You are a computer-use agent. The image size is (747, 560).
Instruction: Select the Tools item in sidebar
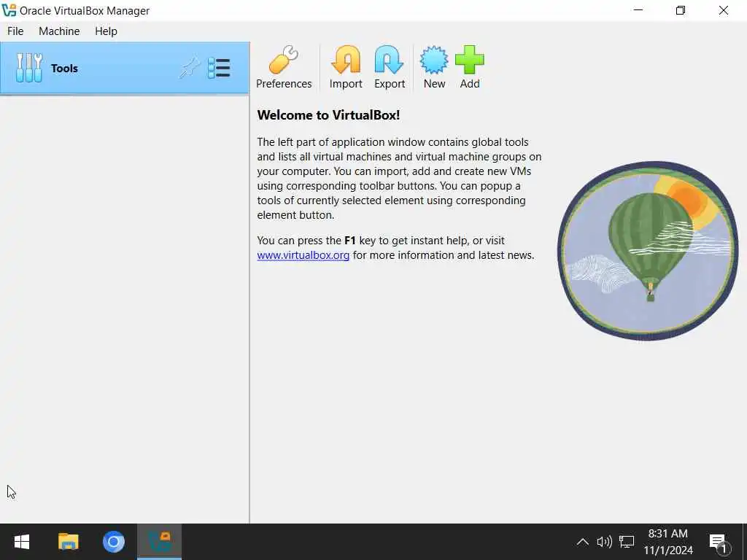coord(125,68)
